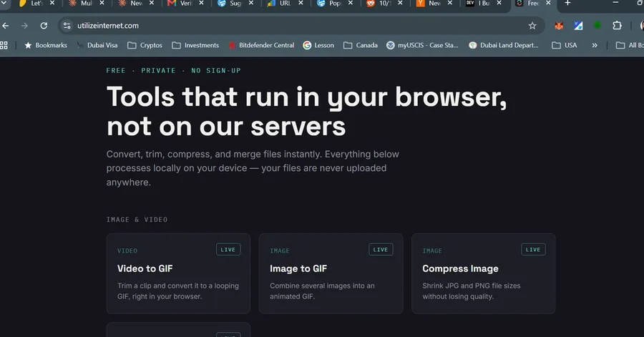Click the green extension icon in toolbar

[597, 26]
